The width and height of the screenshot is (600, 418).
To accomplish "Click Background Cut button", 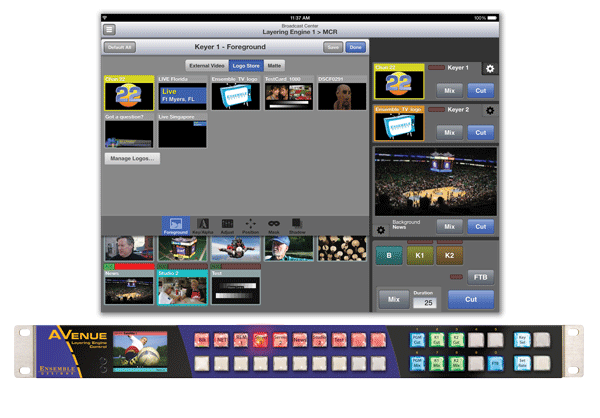I will pyautogui.click(x=481, y=227).
